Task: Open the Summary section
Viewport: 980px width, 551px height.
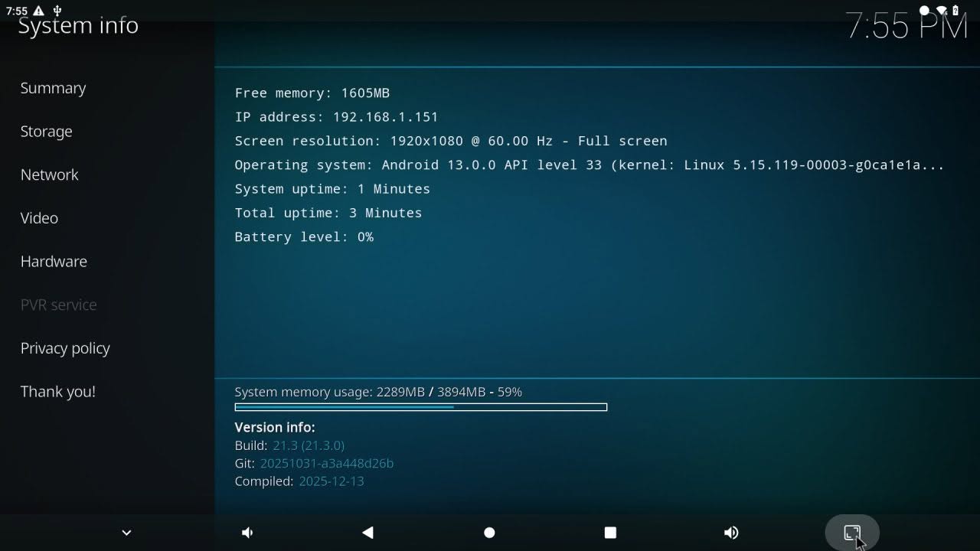Action: tap(53, 88)
